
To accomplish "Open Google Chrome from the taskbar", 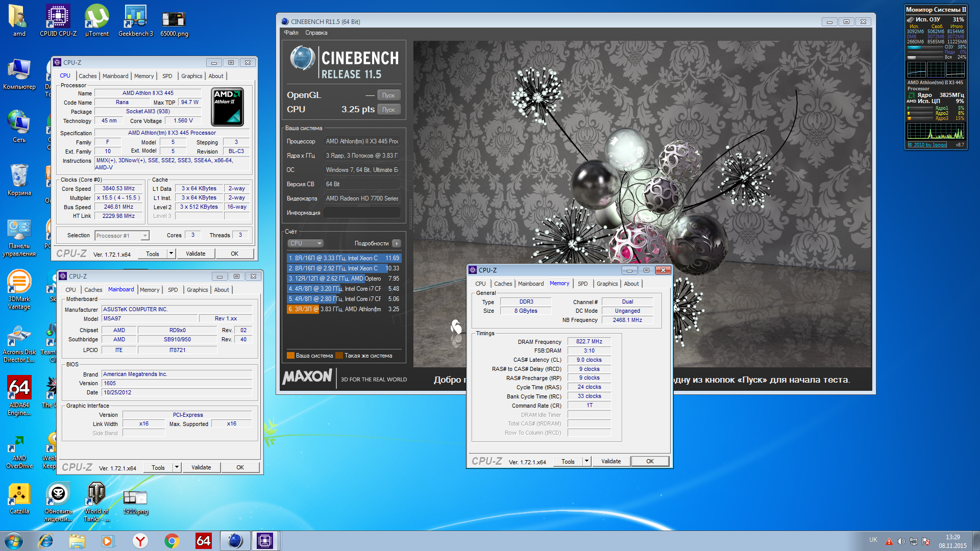I will click(171, 541).
